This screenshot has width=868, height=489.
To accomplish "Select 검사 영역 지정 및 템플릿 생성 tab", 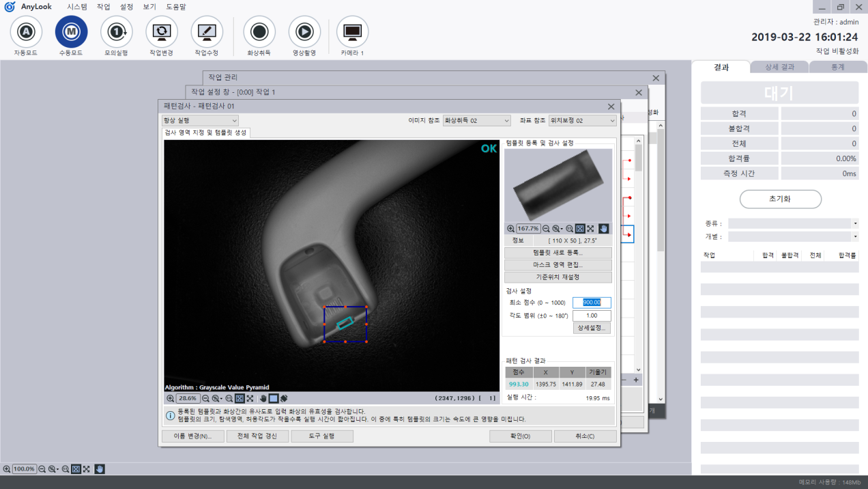I will 206,132.
